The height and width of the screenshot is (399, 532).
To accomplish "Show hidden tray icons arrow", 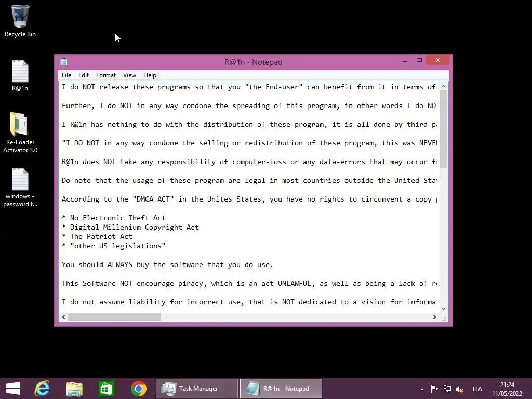I will tap(422, 389).
